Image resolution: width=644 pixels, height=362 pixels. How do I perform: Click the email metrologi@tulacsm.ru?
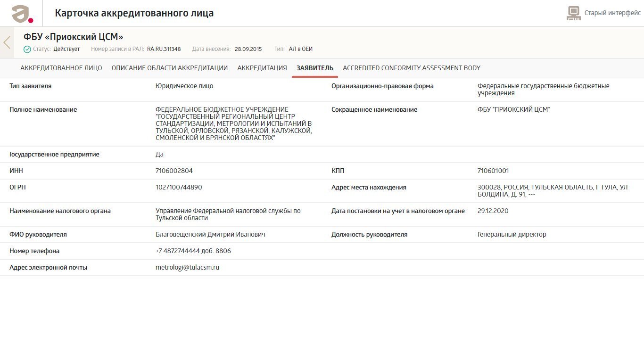[x=187, y=267]
